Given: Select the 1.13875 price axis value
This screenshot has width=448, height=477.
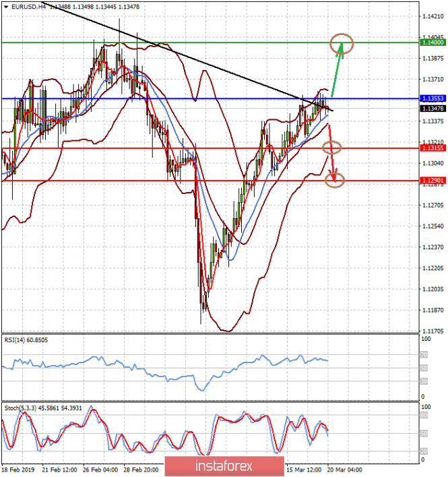Looking at the screenshot, I should click(x=433, y=58).
